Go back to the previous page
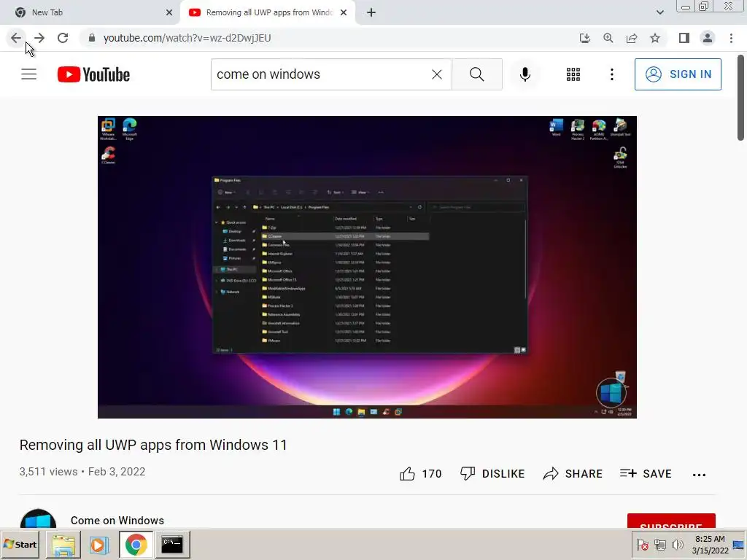Viewport: 747px width, 560px height. point(16,38)
